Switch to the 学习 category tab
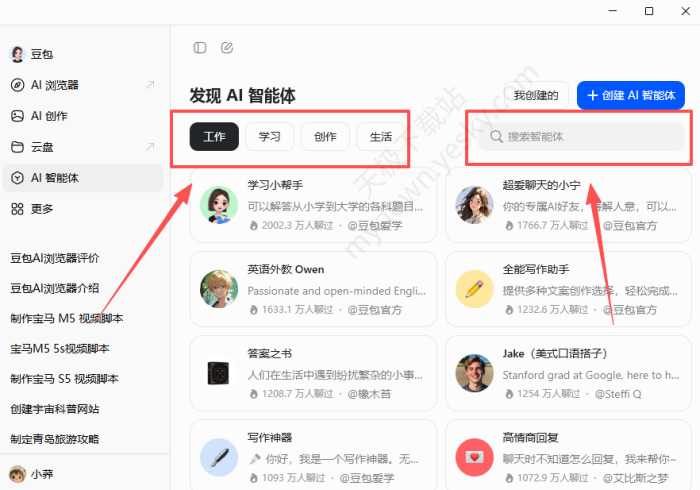 point(270,137)
